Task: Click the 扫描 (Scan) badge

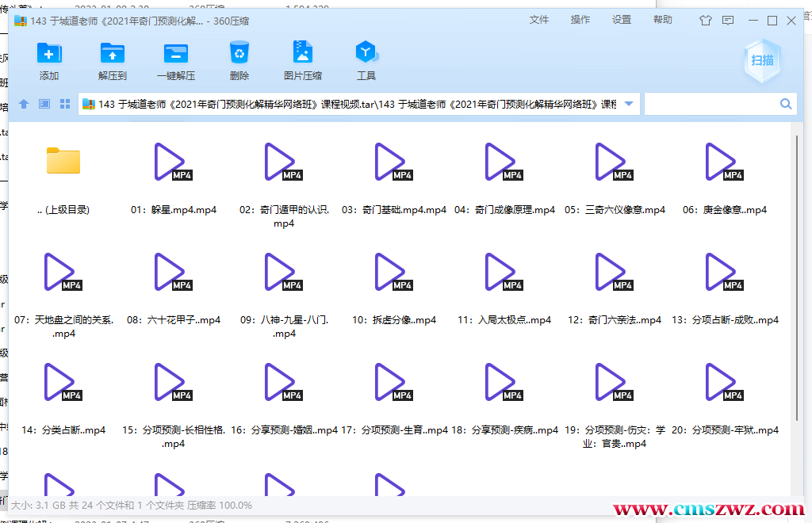Action: point(761,59)
